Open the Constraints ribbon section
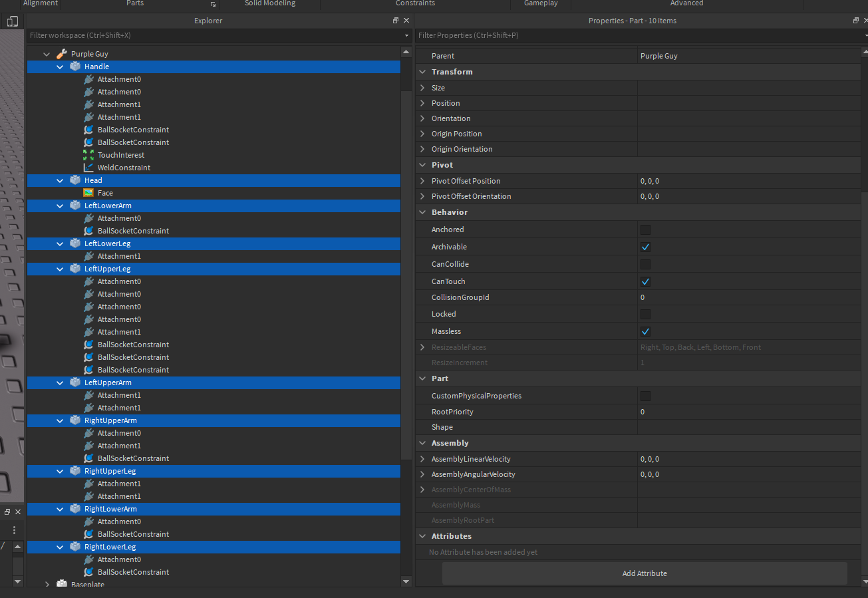Image resolution: width=868 pixels, height=598 pixels. [x=415, y=4]
